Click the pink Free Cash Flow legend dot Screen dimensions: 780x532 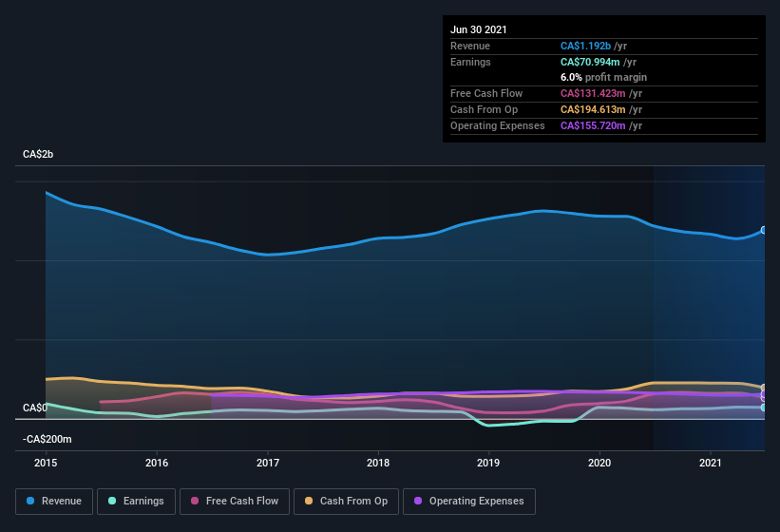click(x=195, y=501)
